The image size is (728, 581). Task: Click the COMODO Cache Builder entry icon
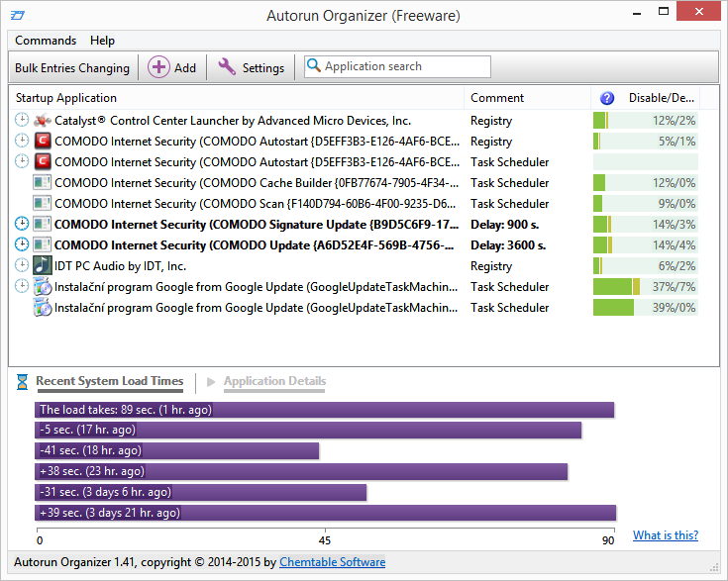pos(43,183)
